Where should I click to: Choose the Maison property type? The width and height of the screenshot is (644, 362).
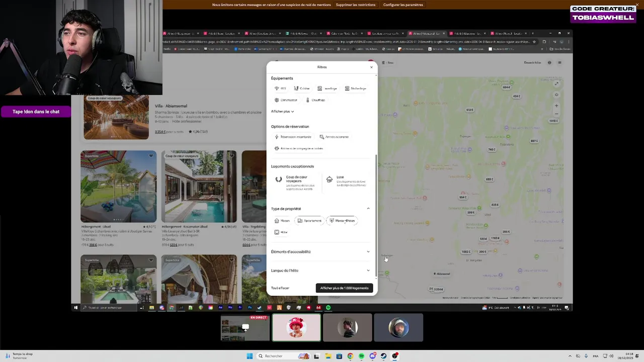282,221
